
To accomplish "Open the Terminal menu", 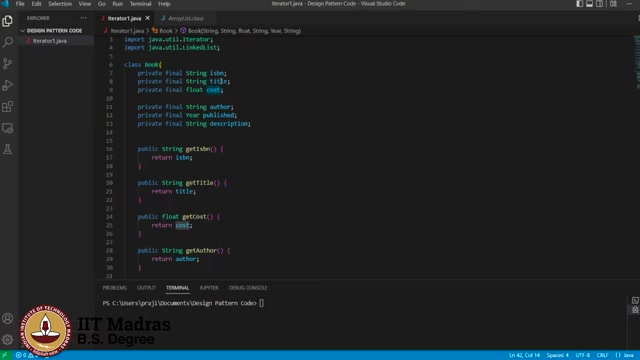I will tap(140, 4).
